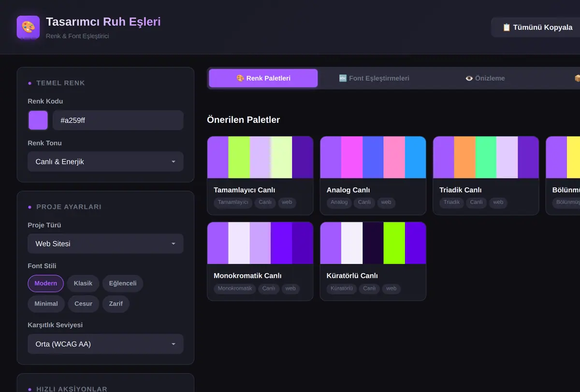Click the palette app logo icon
This screenshot has width=580, height=392.
(28, 27)
